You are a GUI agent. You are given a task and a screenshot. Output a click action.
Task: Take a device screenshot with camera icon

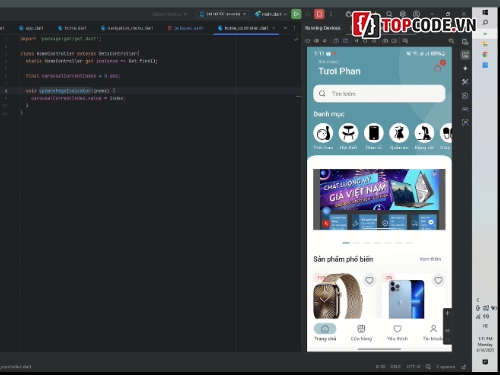(385, 41)
